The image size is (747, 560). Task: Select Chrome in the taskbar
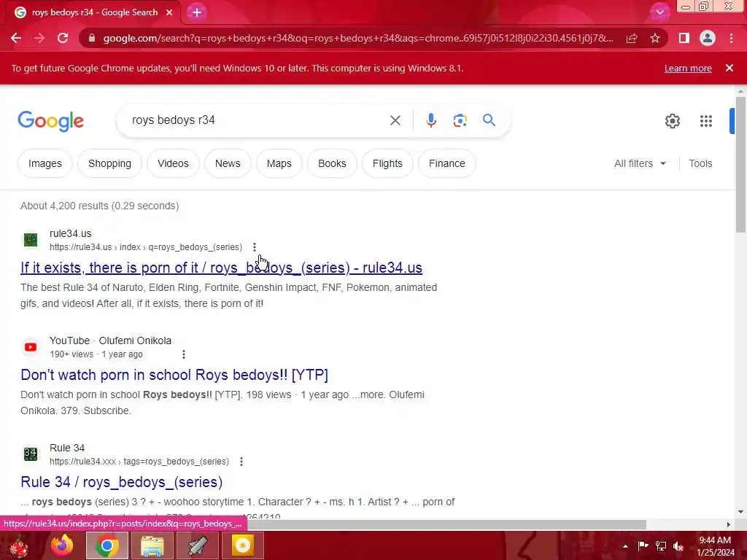click(x=107, y=545)
